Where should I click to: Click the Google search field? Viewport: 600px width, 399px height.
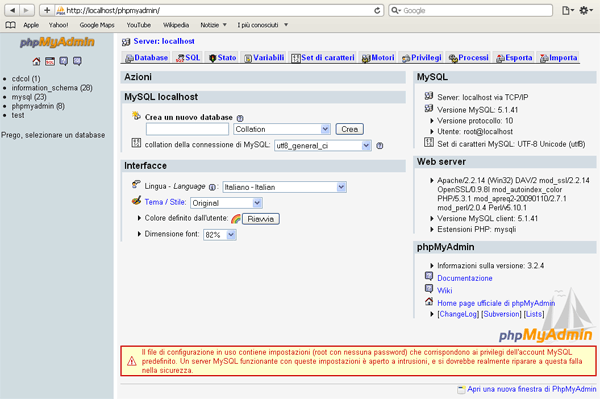(x=471, y=10)
